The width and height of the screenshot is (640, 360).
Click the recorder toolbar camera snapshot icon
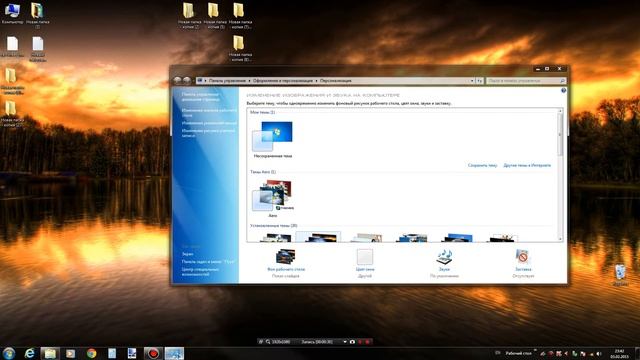(x=352, y=342)
